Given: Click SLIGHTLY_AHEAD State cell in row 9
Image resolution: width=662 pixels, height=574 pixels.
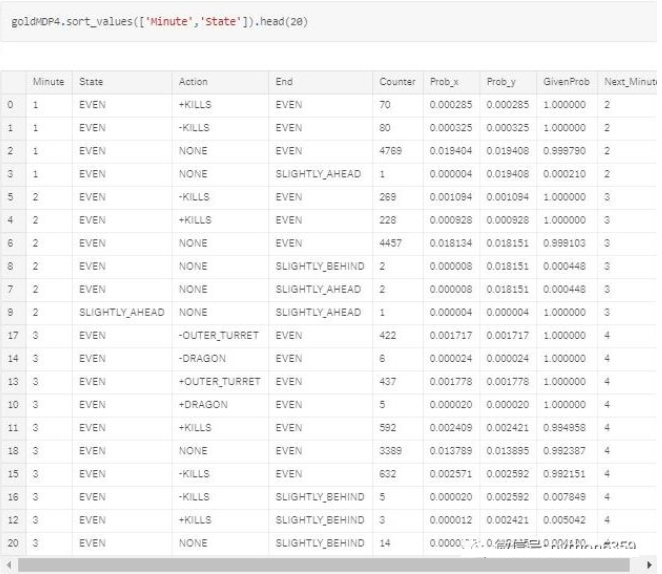Looking at the screenshot, I should pos(122,312).
